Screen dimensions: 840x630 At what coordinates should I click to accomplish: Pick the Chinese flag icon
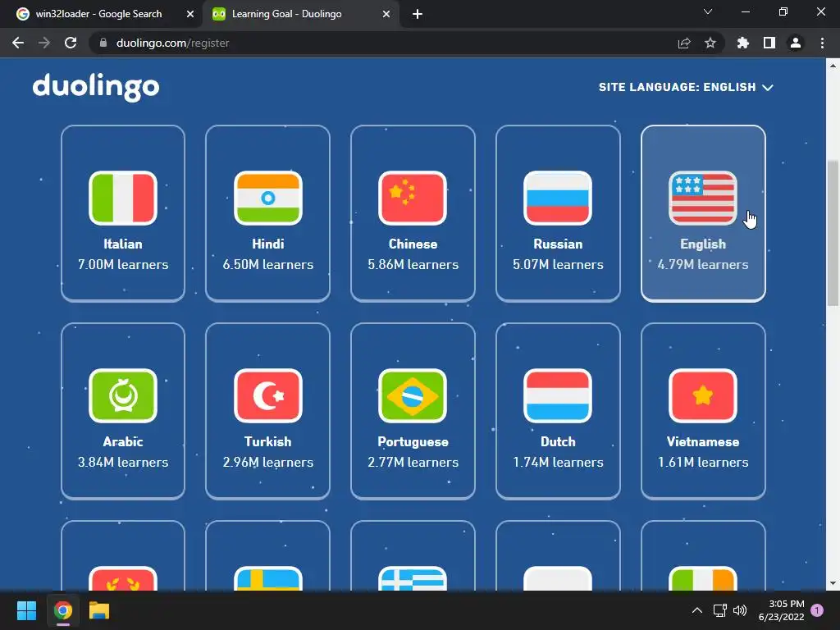(413, 199)
